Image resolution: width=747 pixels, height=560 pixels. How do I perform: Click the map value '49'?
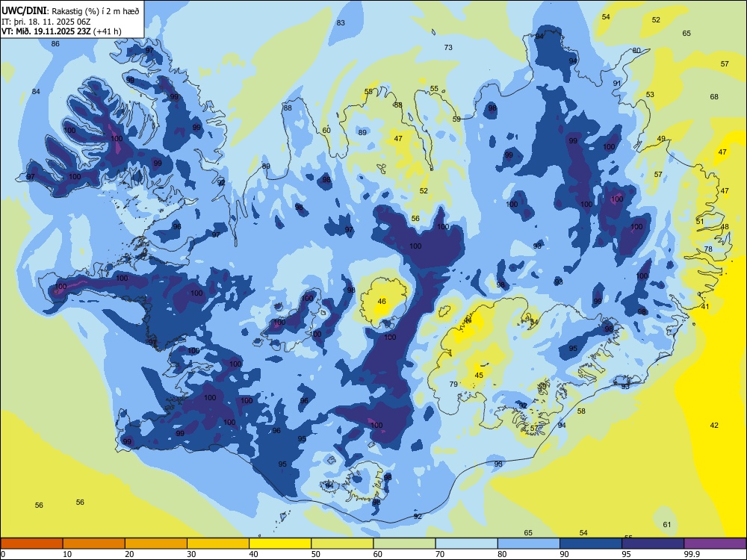pos(661,139)
